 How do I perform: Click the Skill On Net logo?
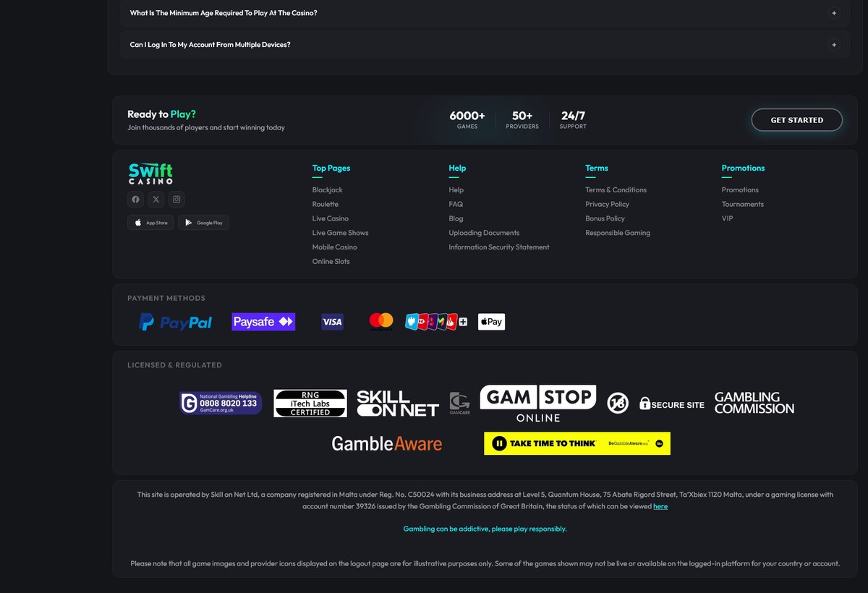coord(398,404)
